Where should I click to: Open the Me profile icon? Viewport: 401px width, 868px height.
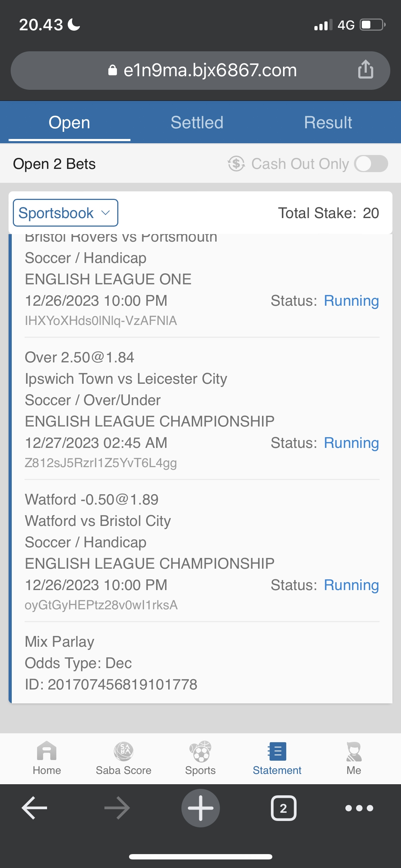[354, 751]
